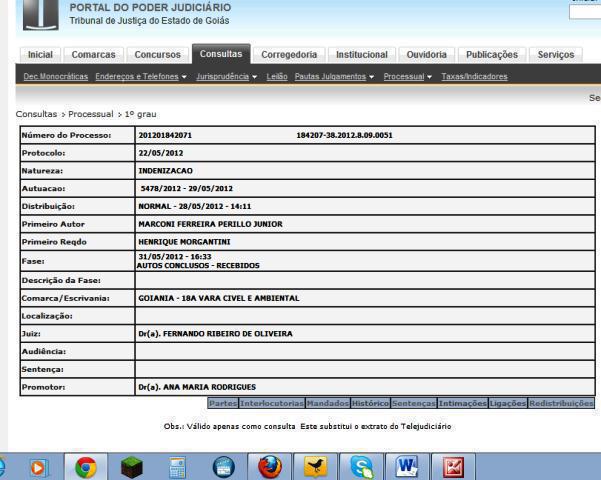The width and height of the screenshot is (601, 480).
Task: Click the Partes button below the table
Action: pos(224,403)
